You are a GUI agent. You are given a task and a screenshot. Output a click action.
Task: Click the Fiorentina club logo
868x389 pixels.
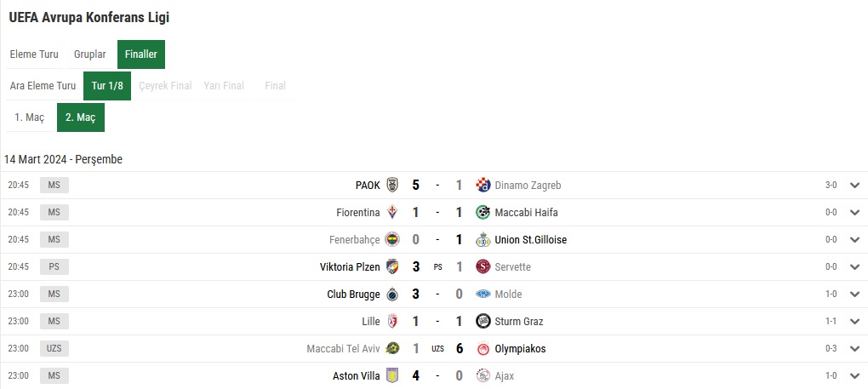click(392, 212)
